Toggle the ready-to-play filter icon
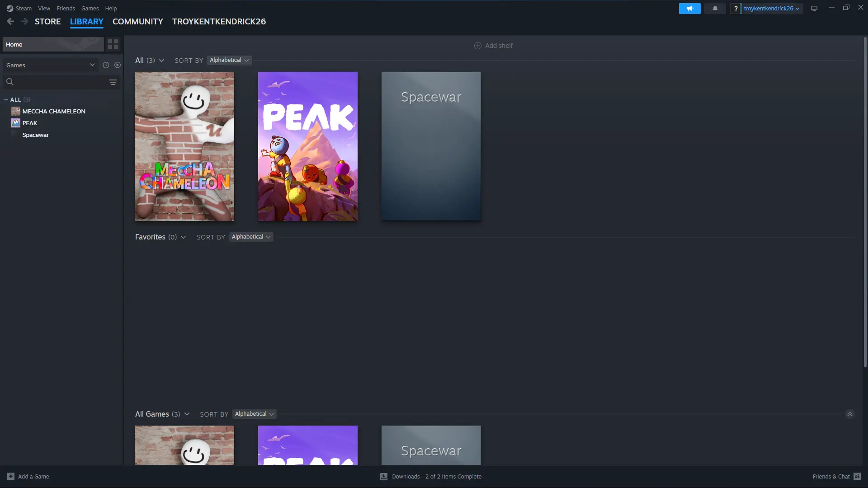Viewport: 868px width, 488px height. tap(118, 65)
